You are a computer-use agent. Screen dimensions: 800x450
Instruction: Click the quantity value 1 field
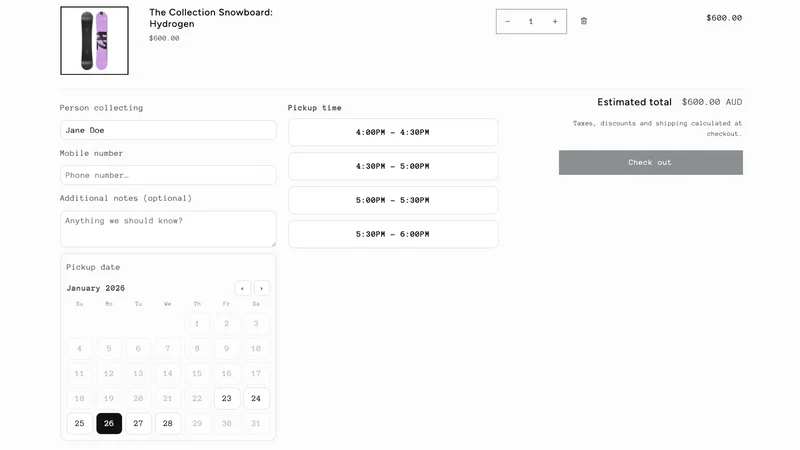point(531,21)
